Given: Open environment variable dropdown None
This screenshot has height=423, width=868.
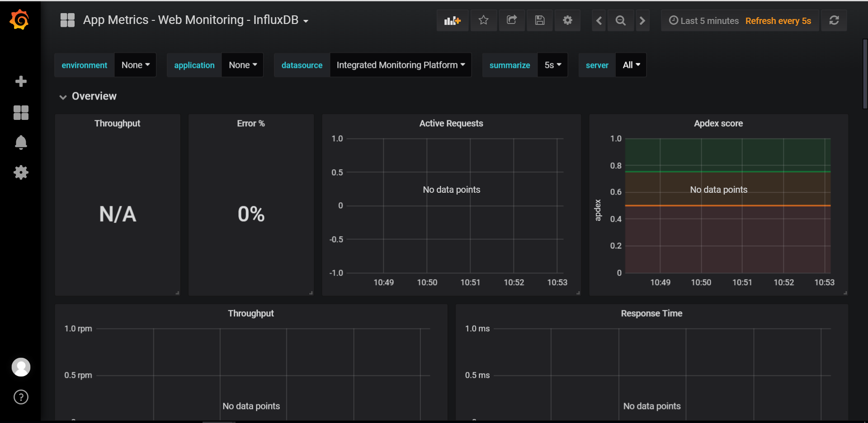Looking at the screenshot, I should pos(135,65).
